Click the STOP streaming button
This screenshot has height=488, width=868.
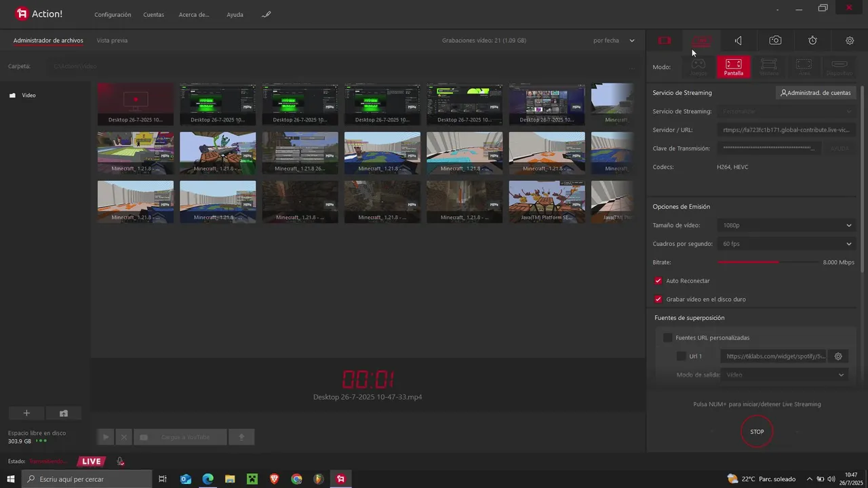point(757,432)
